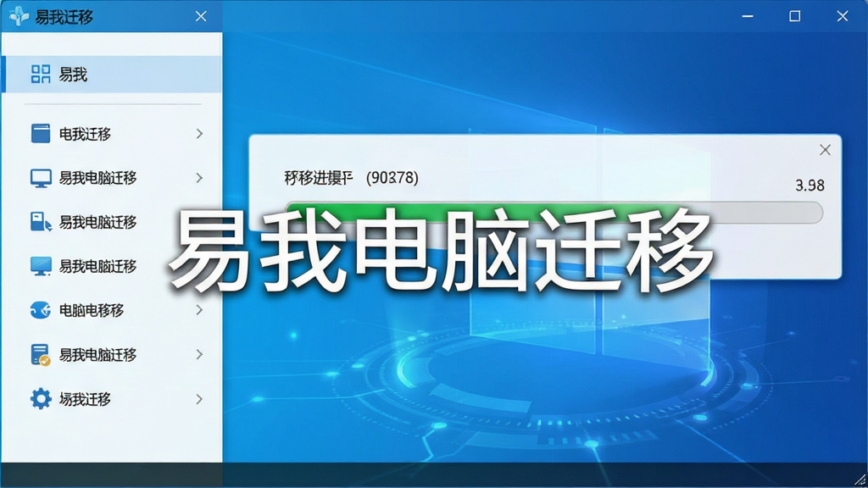Close the main application window
Viewport: 868px width, 488px height.
point(843,17)
